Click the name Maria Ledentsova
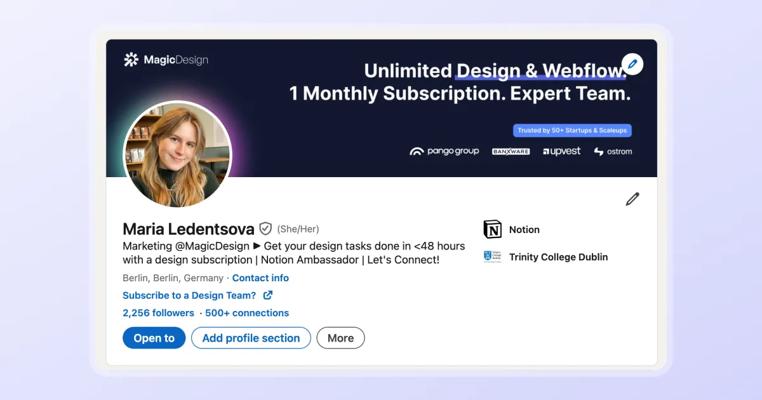The width and height of the screenshot is (762, 400). point(189,229)
